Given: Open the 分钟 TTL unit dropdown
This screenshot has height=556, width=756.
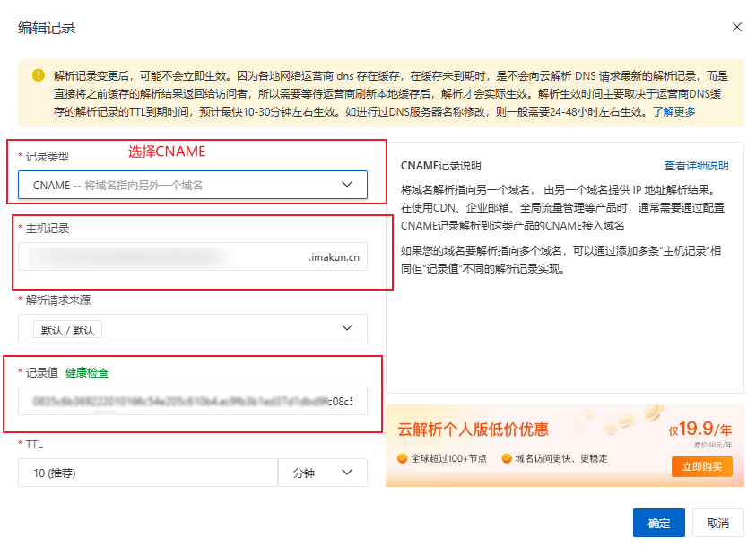Looking at the screenshot, I should point(322,473).
